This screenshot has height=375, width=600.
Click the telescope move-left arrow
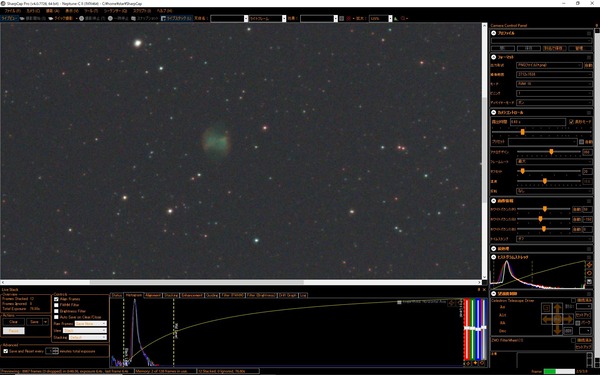547,319
